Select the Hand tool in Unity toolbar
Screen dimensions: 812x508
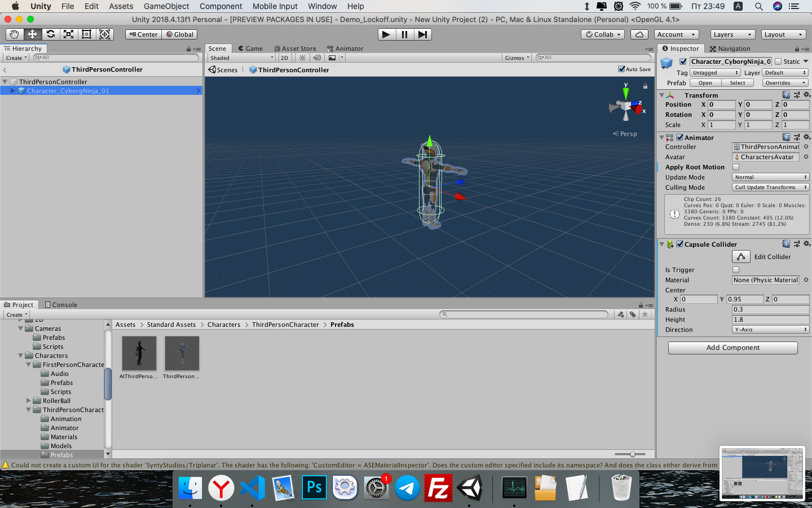pyautogui.click(x=14, y=34)
